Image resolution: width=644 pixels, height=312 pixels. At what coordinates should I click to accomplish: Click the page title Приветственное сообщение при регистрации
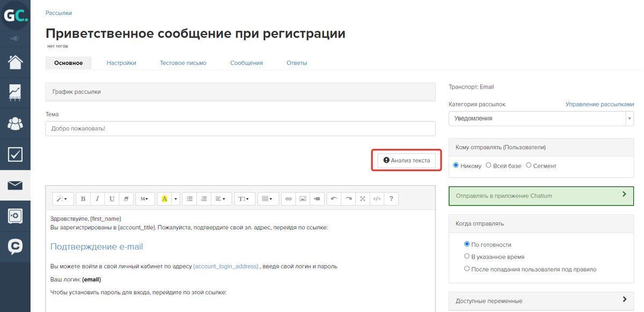pyautogui.click(x=195, y=34)
